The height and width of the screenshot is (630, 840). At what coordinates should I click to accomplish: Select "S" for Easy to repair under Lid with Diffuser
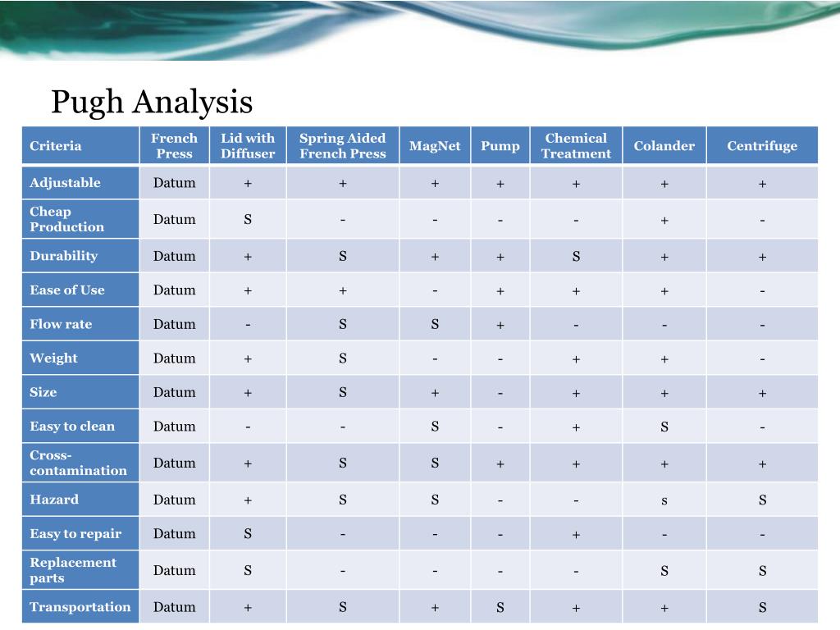248,533
